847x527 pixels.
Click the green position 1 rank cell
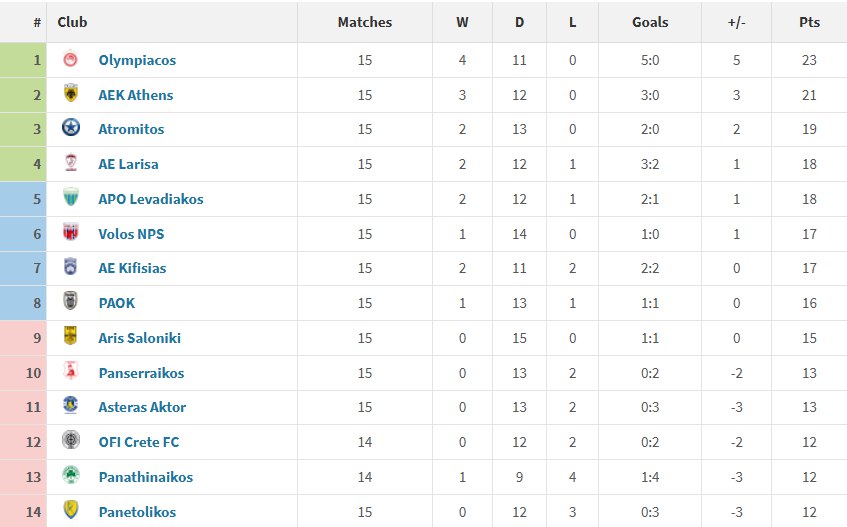(x=23, y=60)
